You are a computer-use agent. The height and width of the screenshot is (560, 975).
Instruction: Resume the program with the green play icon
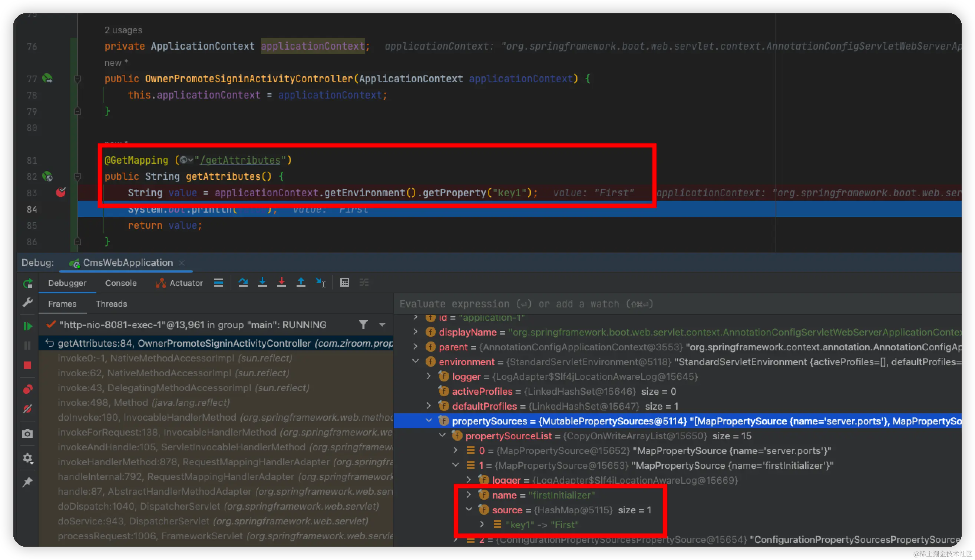coord(28,327)
